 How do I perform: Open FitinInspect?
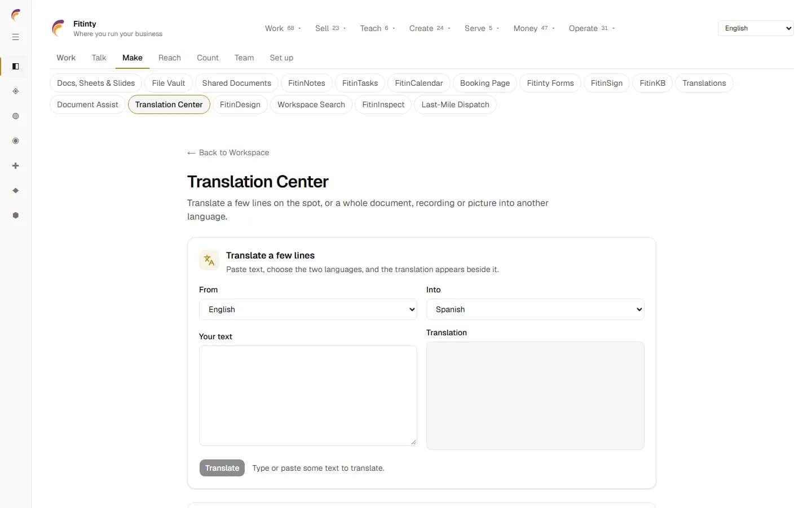tap(383, 104)
